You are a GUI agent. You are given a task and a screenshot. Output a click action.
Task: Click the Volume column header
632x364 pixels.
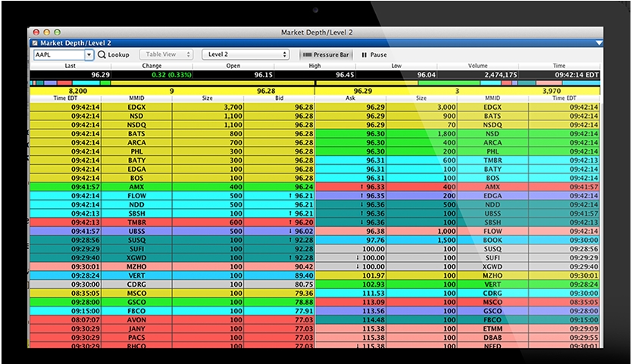(477, 66)
